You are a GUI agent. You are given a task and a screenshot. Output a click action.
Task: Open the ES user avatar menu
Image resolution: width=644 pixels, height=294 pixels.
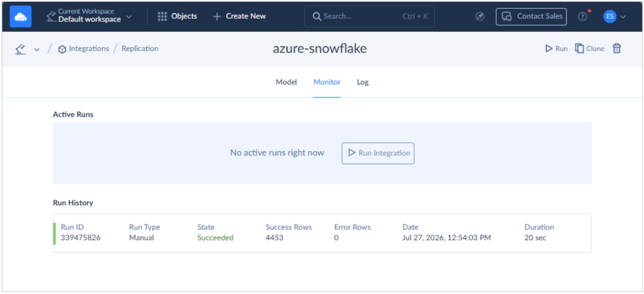[610, 16]
